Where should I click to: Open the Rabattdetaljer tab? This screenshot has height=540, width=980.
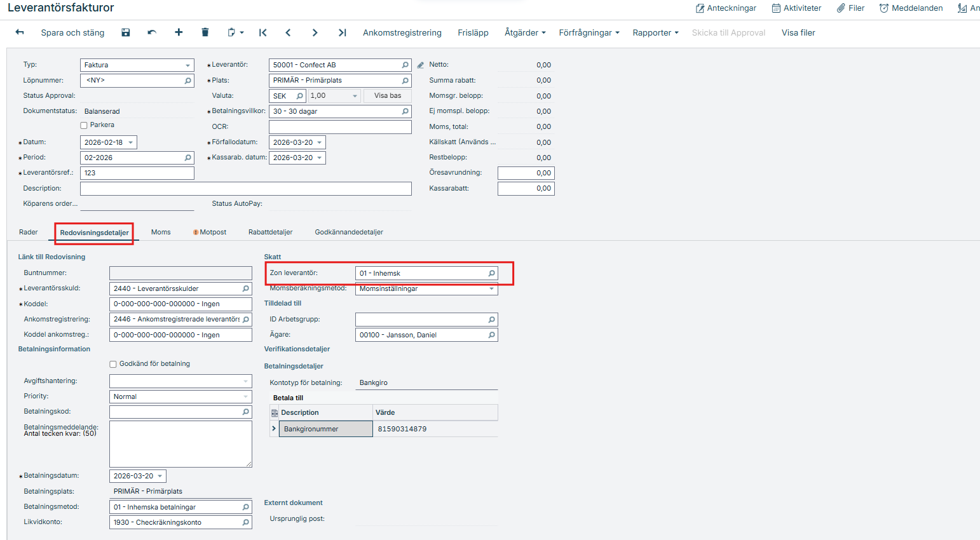[270, 233]
